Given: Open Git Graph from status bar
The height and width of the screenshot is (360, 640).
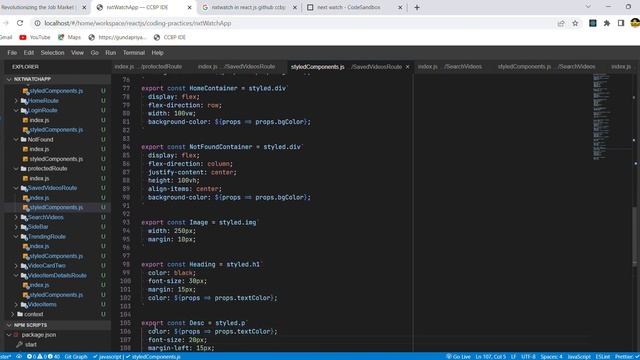Looking at the screenshot, I should tap(76, 356).
